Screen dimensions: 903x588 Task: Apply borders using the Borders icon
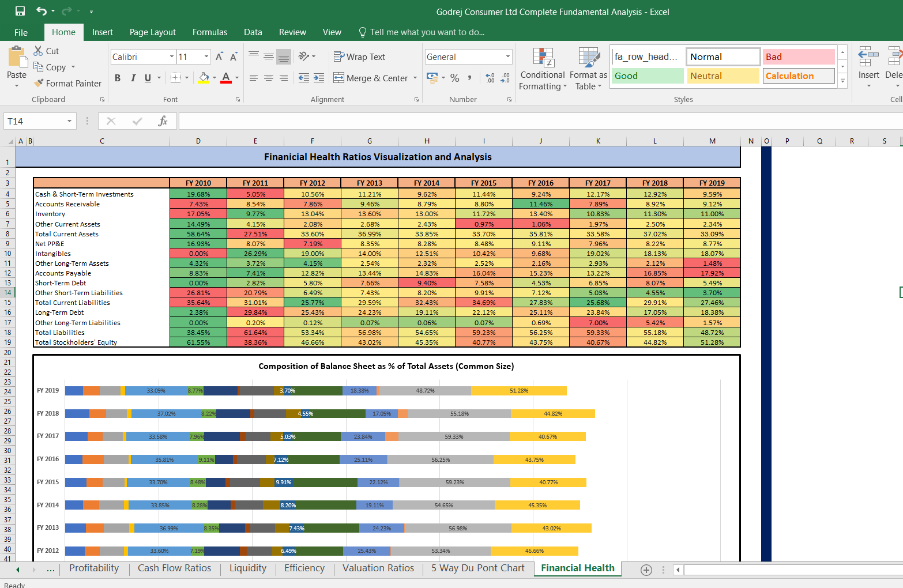(176, 78)
